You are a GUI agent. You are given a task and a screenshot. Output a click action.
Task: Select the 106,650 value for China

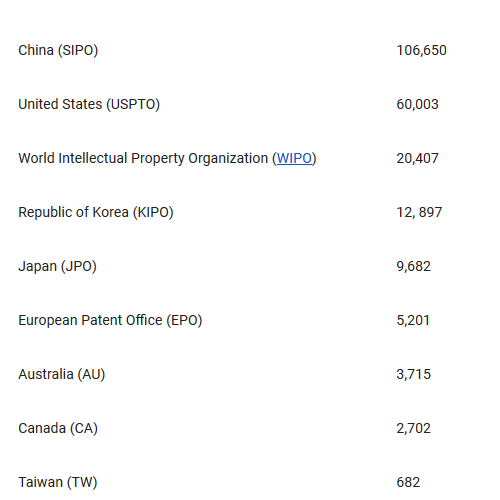pyautogui.click(x=421, y=50)
